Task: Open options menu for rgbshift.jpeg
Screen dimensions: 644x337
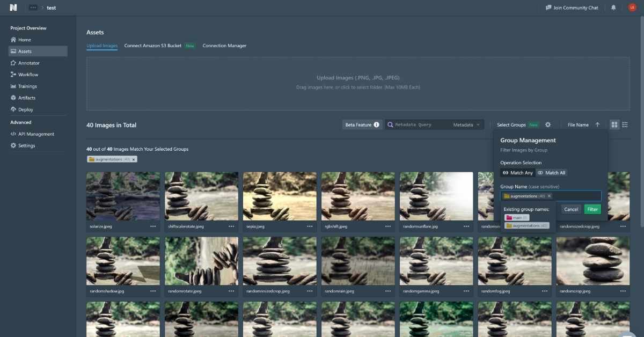Action: 388,226
